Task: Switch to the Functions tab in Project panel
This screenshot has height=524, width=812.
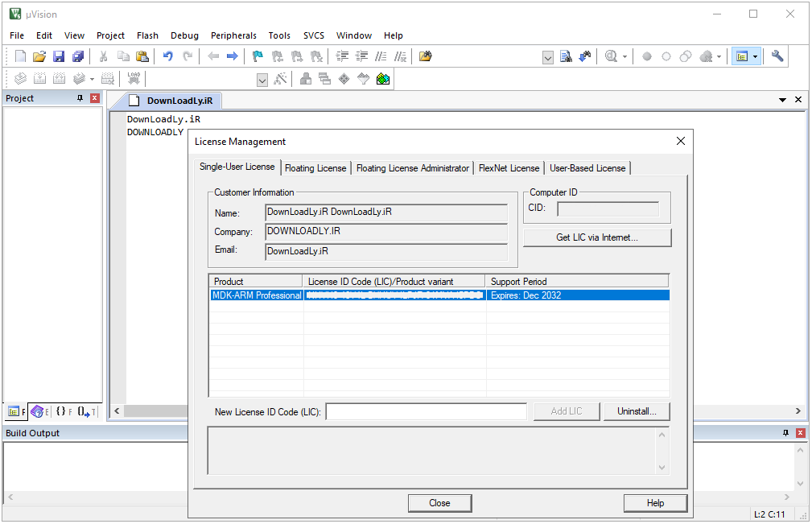Action: [64, 411]
